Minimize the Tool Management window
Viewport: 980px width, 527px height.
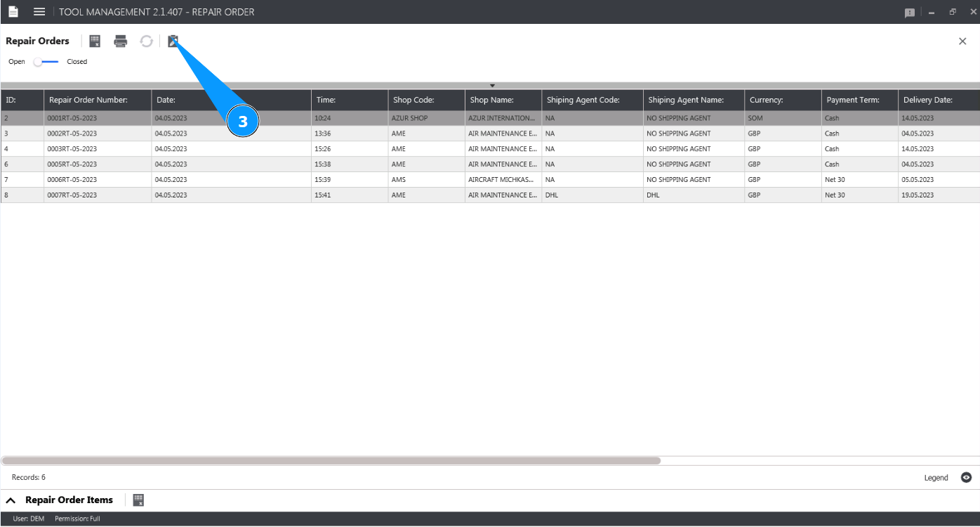932,13
